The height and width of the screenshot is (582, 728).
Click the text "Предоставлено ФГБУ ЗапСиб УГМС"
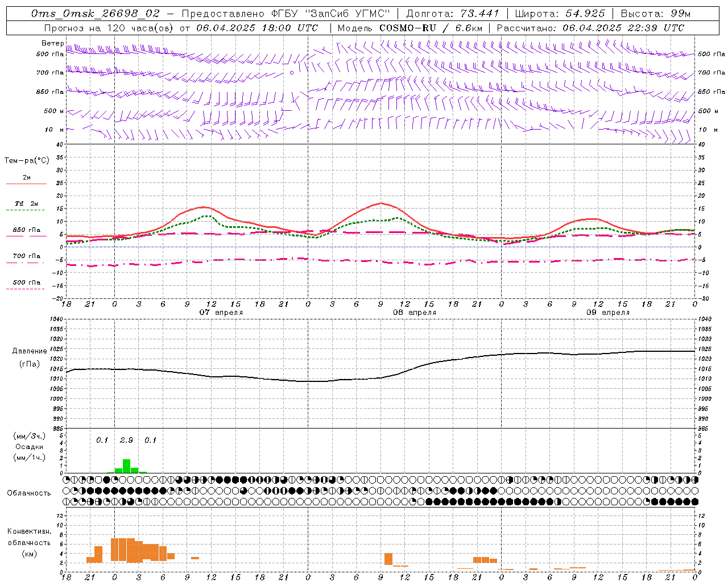pyautogui.click(x=286, y=14)
